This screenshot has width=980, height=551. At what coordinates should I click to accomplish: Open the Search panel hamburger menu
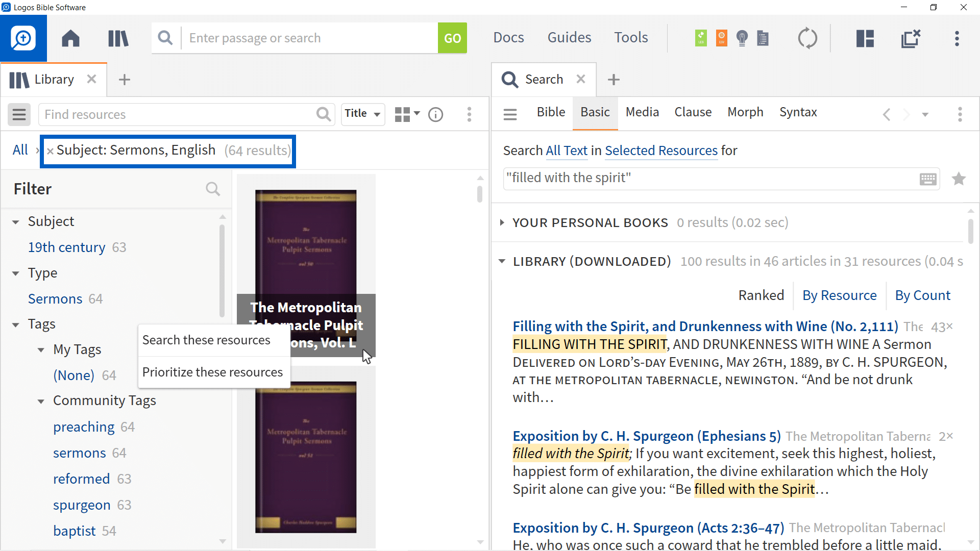click(510, 114)
